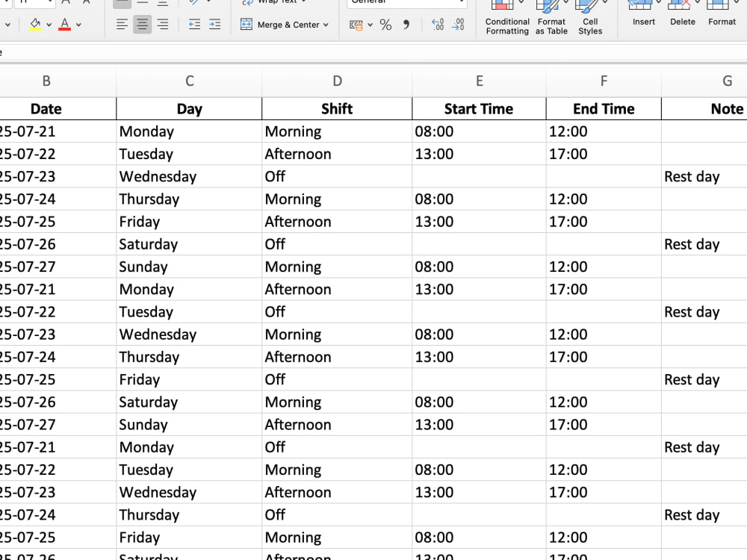Select 12:00 end time in Friday Morning row
Image resolution: width=747 pixels, height=560 pixels.
tap(604, 537)
